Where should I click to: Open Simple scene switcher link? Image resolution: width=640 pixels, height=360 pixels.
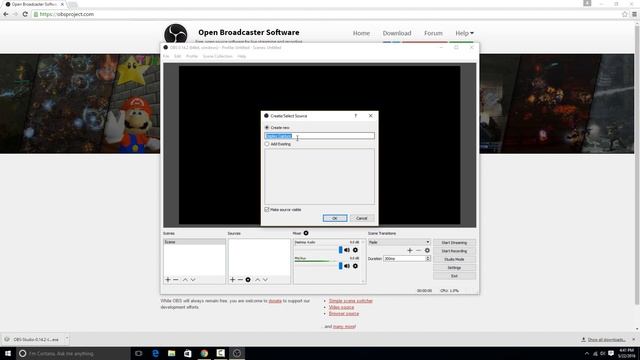point(351,301)
